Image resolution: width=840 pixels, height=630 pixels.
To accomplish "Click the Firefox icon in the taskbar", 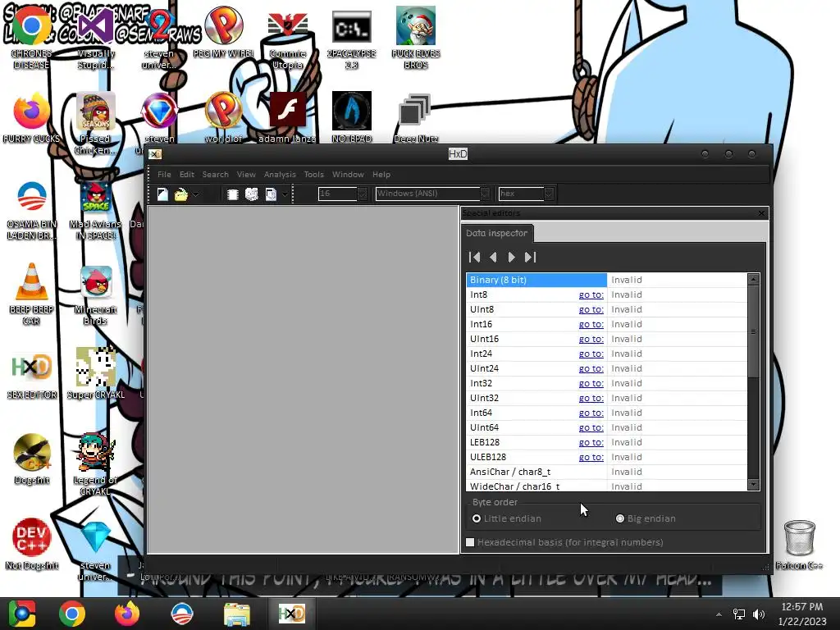I will (127, 614).
